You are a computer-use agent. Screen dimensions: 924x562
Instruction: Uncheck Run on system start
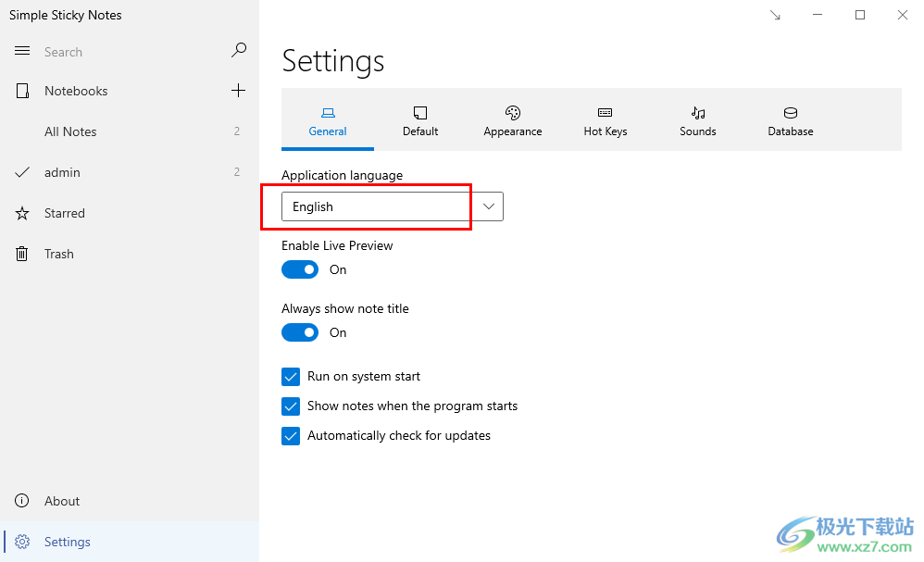coord(291,377)
